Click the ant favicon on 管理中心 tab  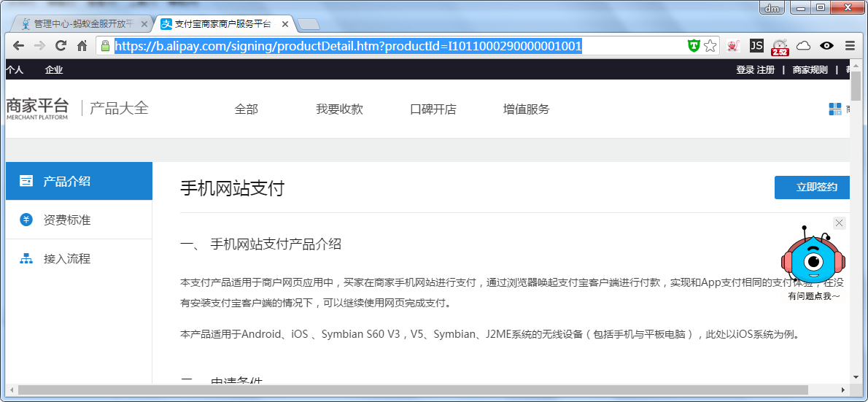pyautogui.click(x=26, y=24)
